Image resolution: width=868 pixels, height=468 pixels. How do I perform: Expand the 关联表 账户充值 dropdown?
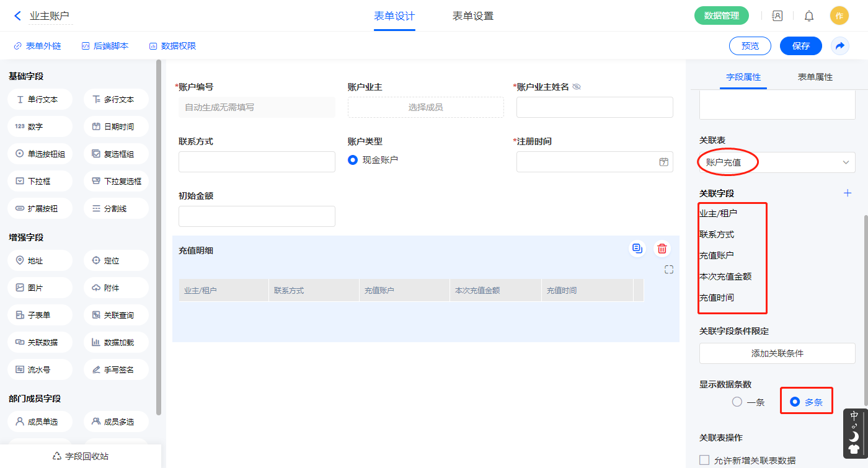(777, 162)
